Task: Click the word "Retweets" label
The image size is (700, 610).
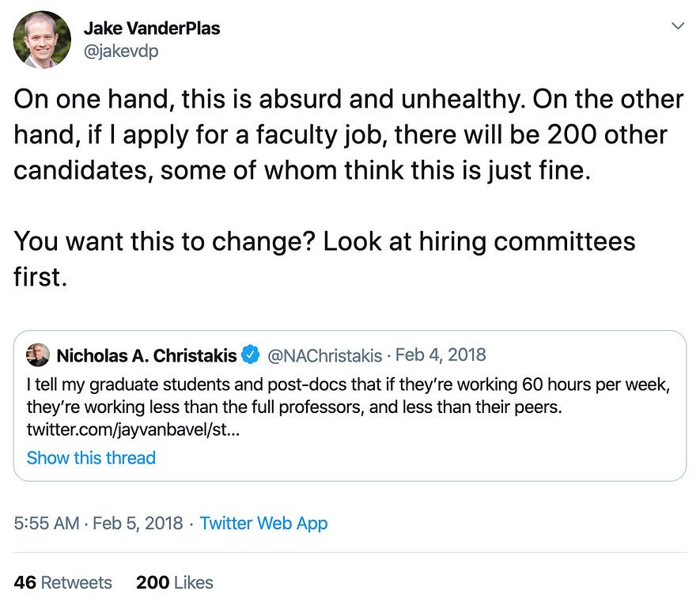Action: 76,582
